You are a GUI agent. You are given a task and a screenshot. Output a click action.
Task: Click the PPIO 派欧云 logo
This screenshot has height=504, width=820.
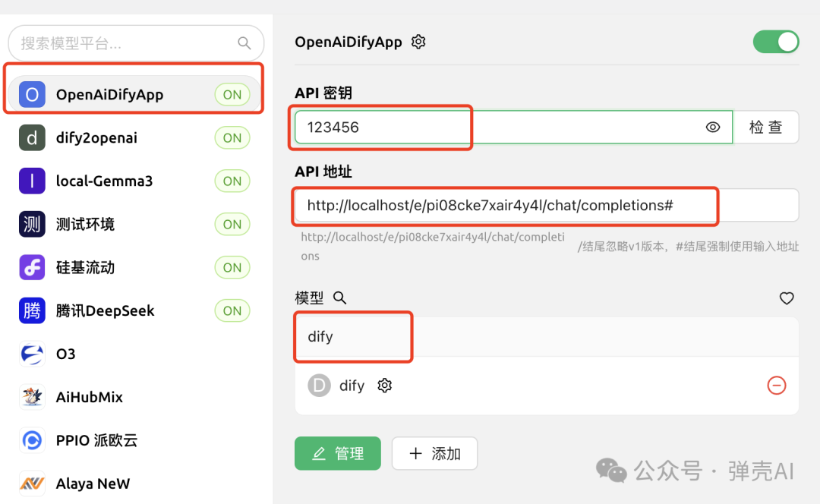pos(32,440)
